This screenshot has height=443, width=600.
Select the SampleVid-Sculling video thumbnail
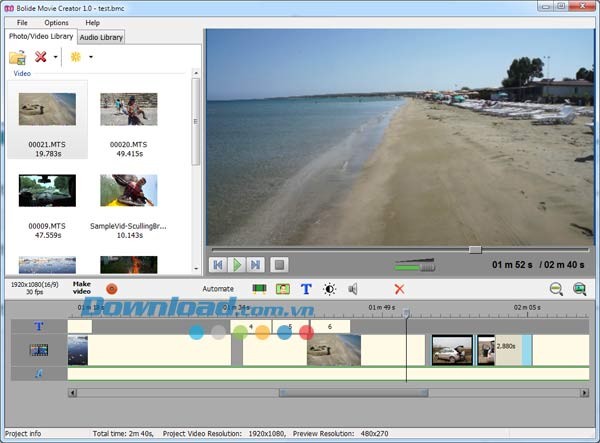click(x=129, y=191)
